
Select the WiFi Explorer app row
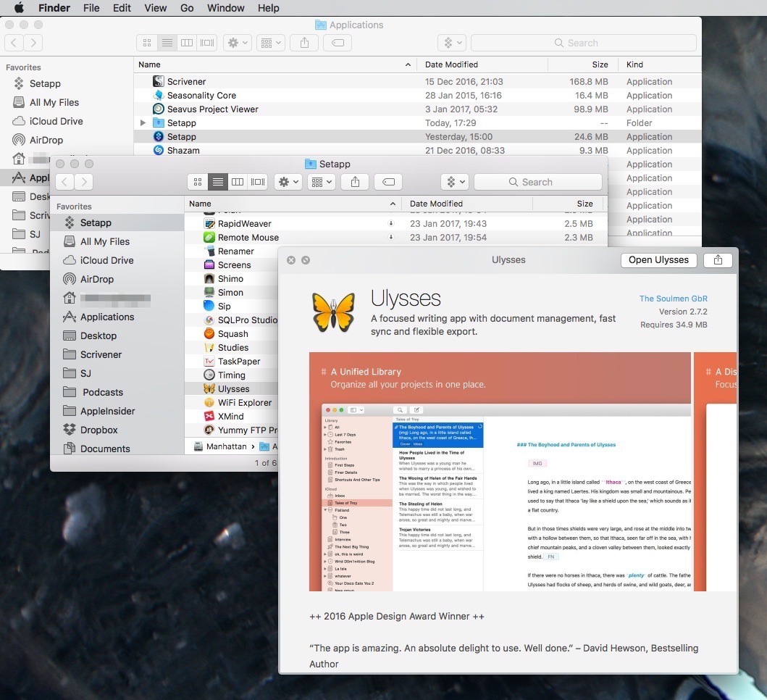[x=231, y=402]
